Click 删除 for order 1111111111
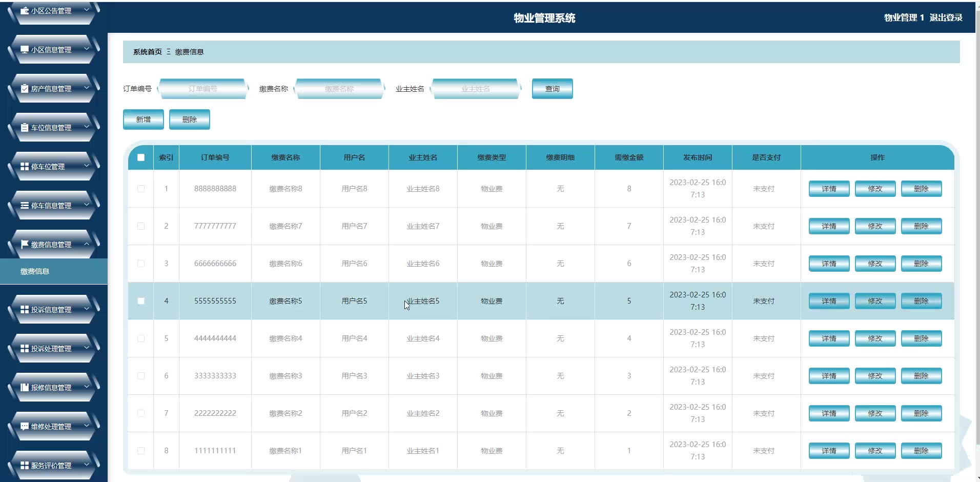The width and height of the screenshot is (980, 482). [921, 451]
